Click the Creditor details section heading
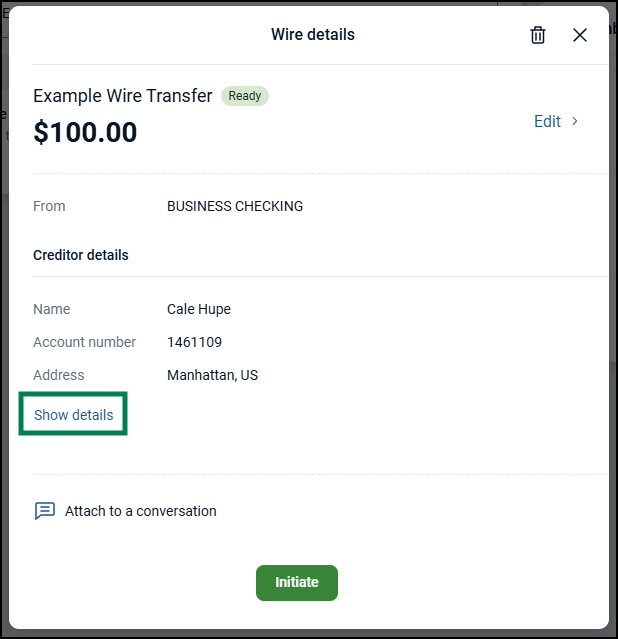 coord(81,255)
